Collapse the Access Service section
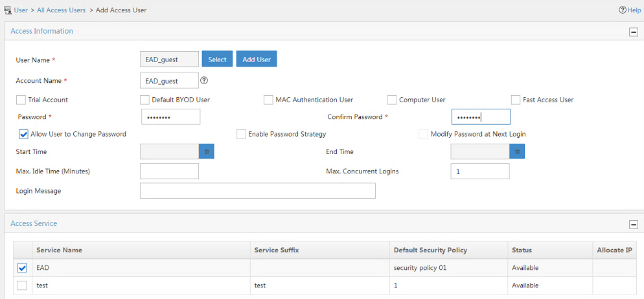 (x=634, y=224)
